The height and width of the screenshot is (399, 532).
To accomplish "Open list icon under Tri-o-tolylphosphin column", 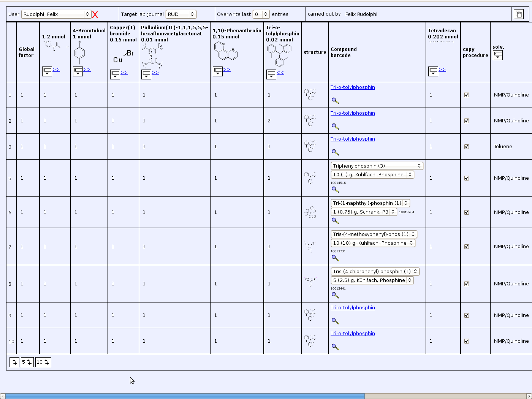I will pyautogui.click(x=271, y=74).
